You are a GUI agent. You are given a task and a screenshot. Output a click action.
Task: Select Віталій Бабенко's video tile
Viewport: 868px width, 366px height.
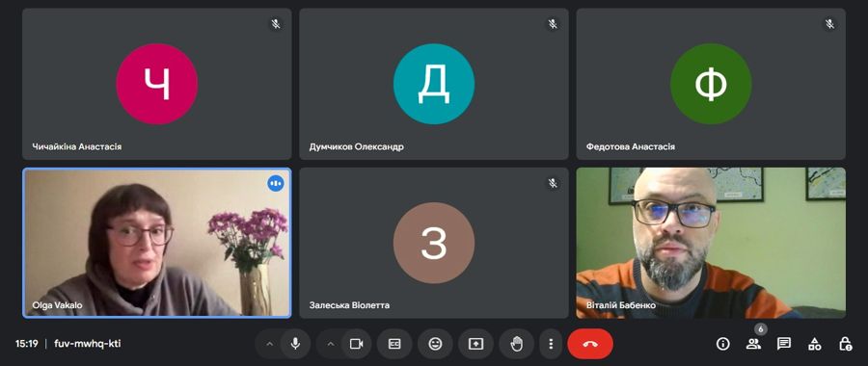click(x=711, y=243)
